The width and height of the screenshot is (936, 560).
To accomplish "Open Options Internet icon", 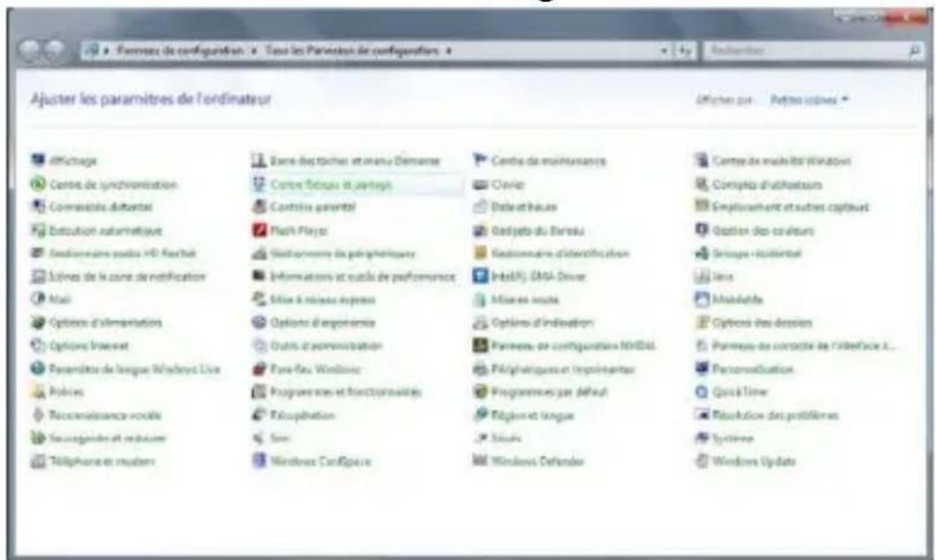I will [38, 346].
